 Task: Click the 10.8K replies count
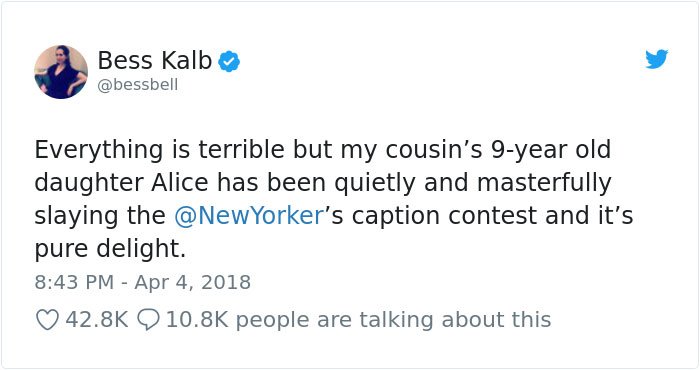coord(197,320)
